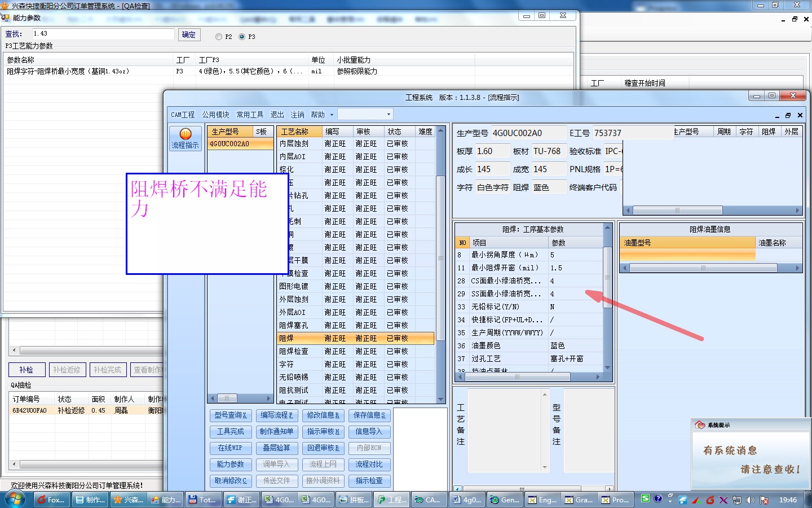
Task: Click the 油墨颜色 parameter row
Action: click(529, 345)
